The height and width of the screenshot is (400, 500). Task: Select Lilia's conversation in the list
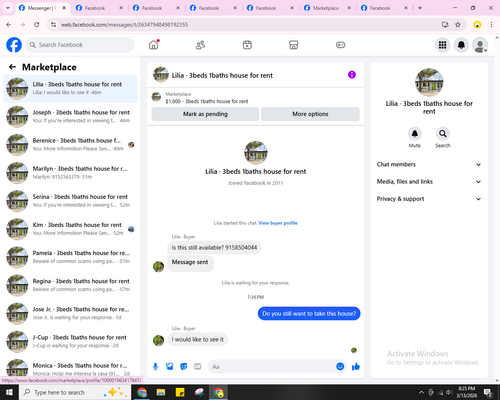coord(70,89)
